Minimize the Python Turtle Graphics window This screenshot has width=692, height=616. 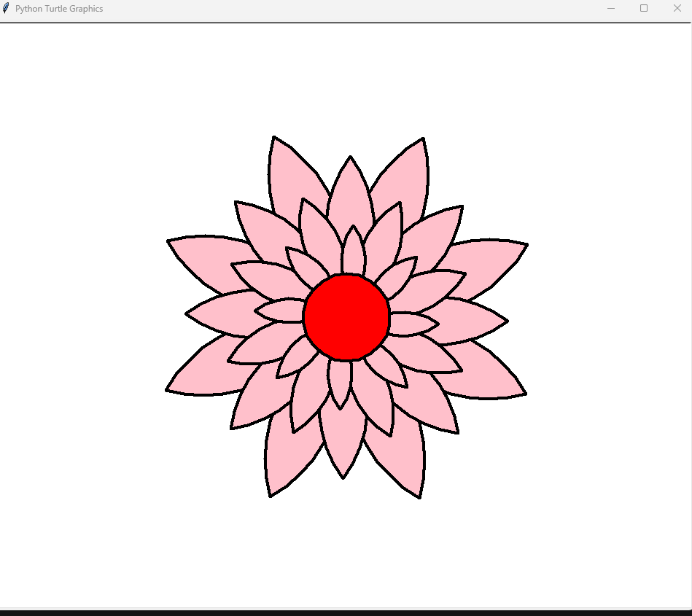[611, 9]
